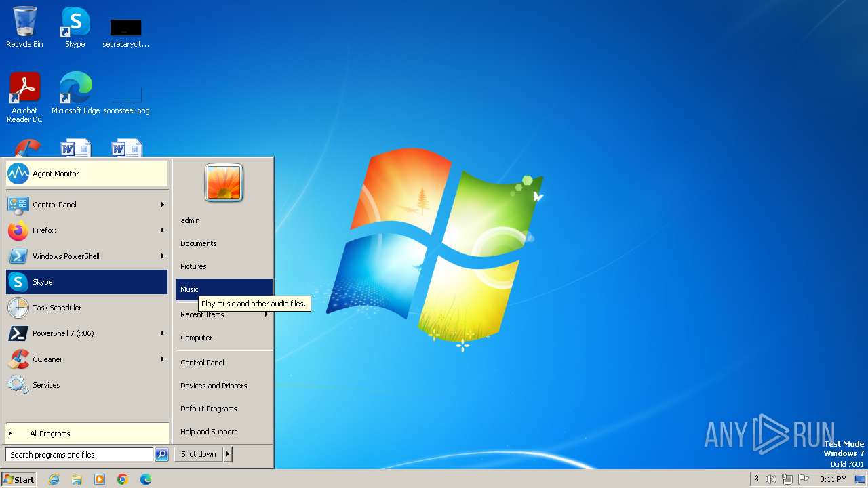The image size is (868, 488).
Task: Launch Agent Monitor from Start menu
Action: (x=87, y=174)
